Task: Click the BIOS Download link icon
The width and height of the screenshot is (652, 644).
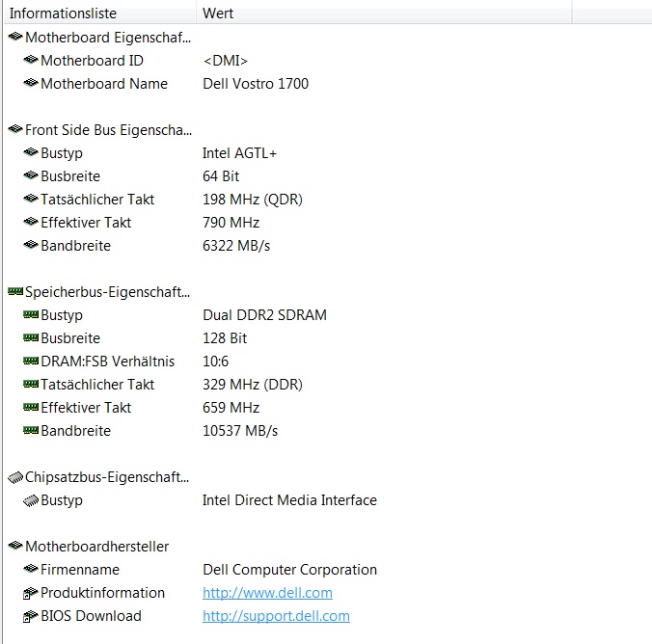Action: coord(31,617)
